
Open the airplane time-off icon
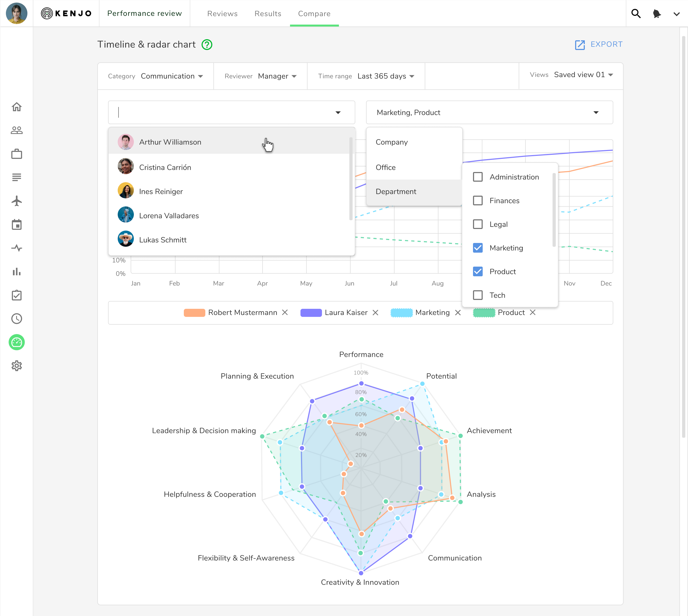point(17,201)
